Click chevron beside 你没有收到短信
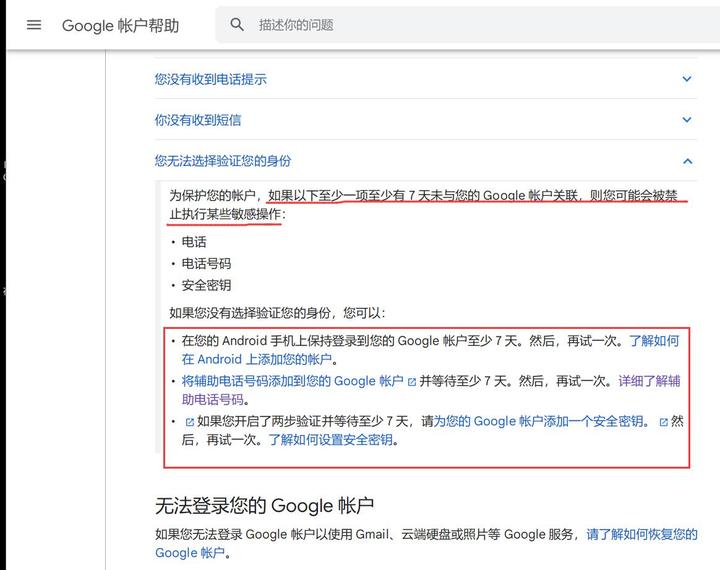 pos(687,120)
